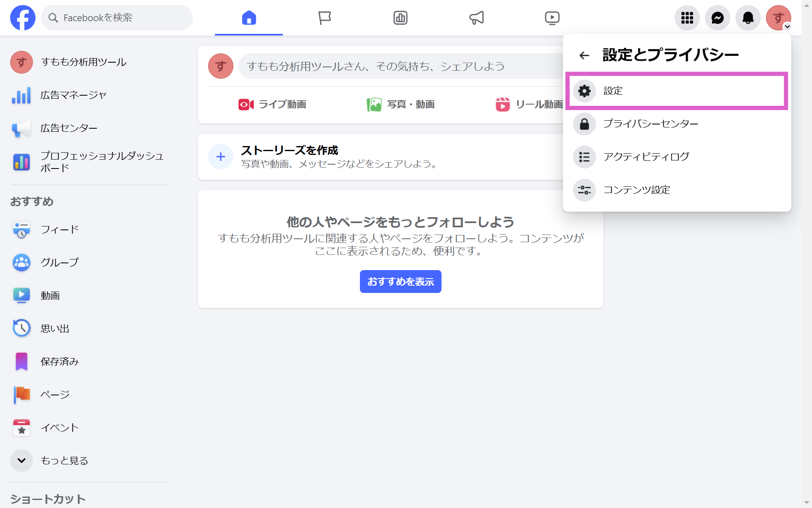This screenshot has height=508, width=812.
Task: Open 保存済み bookmark item
Action: pos(59,362)
